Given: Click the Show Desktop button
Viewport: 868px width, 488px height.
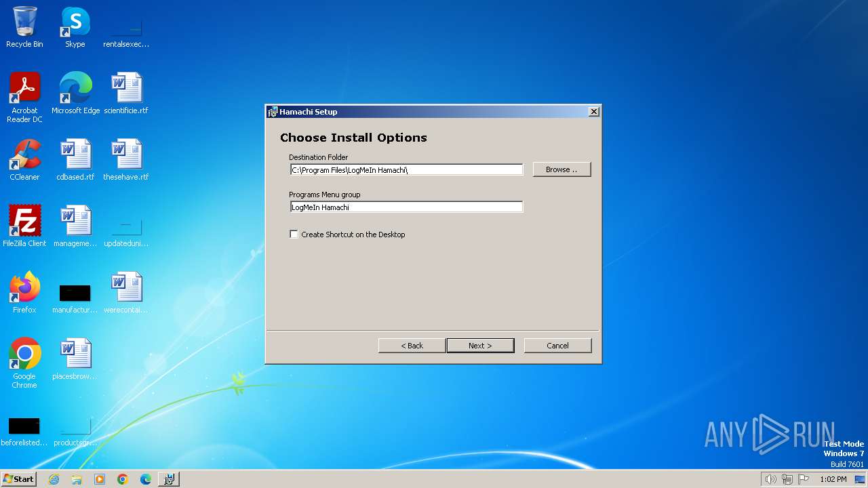Looking at the screenshot, I should pos(860,479).
